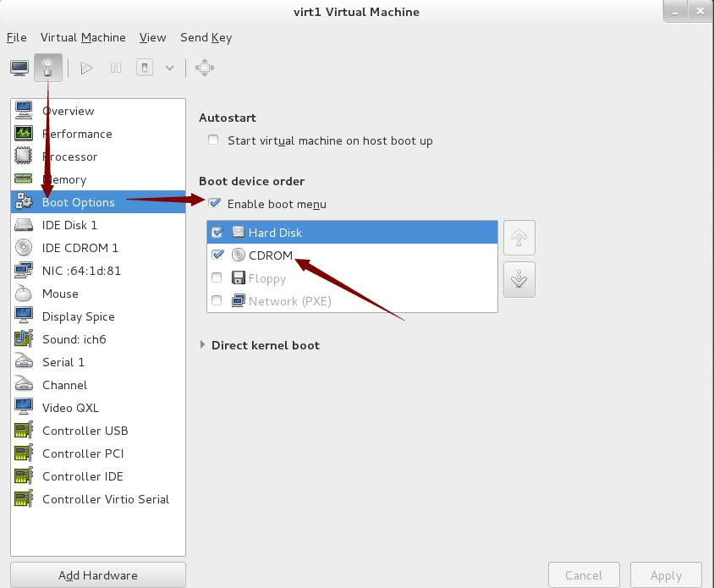This screenshot has width=714, height=588.
Task: Expand Direct kernel boot section
Action: point(203,345)
